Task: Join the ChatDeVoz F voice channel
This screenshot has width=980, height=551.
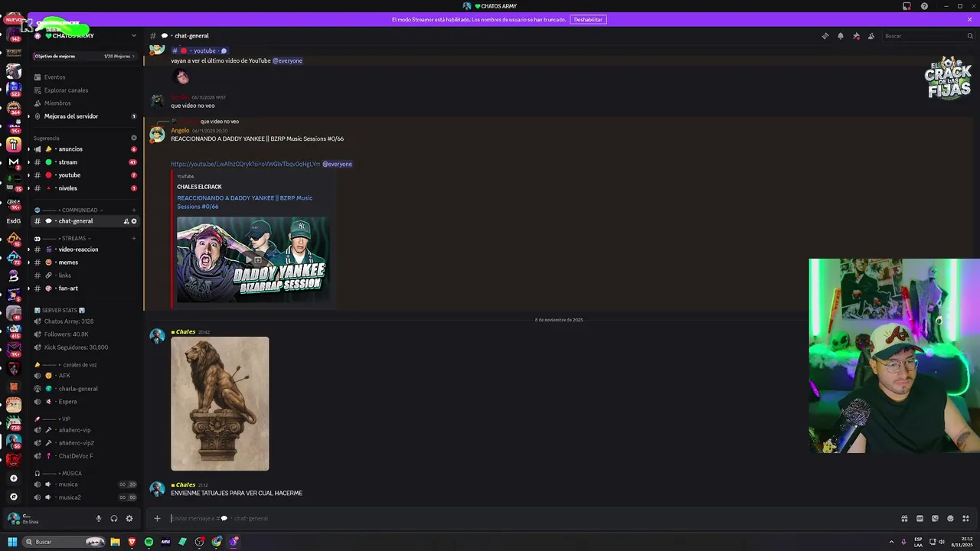Action: pos(84,456)
